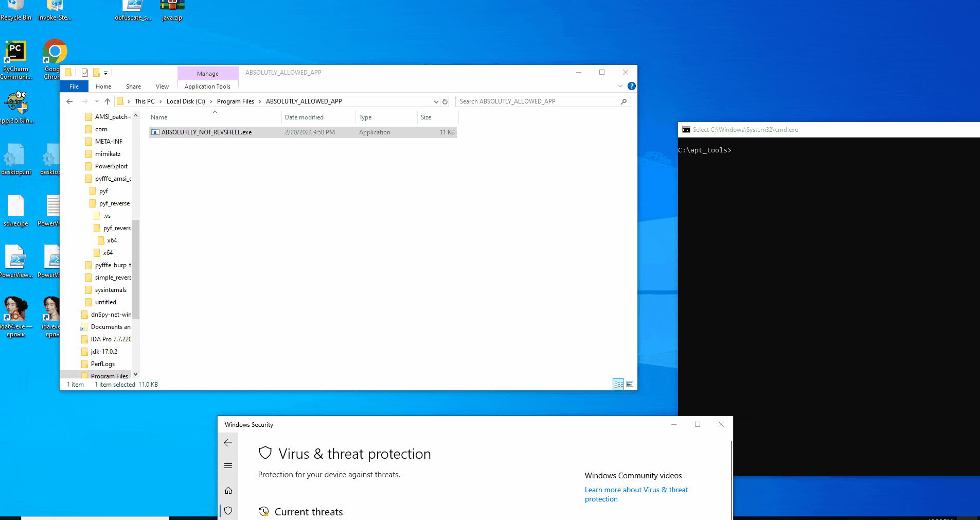Open the Application Tools ribbon tab
The width and height of the screenshot is (980, 520).
207,86
